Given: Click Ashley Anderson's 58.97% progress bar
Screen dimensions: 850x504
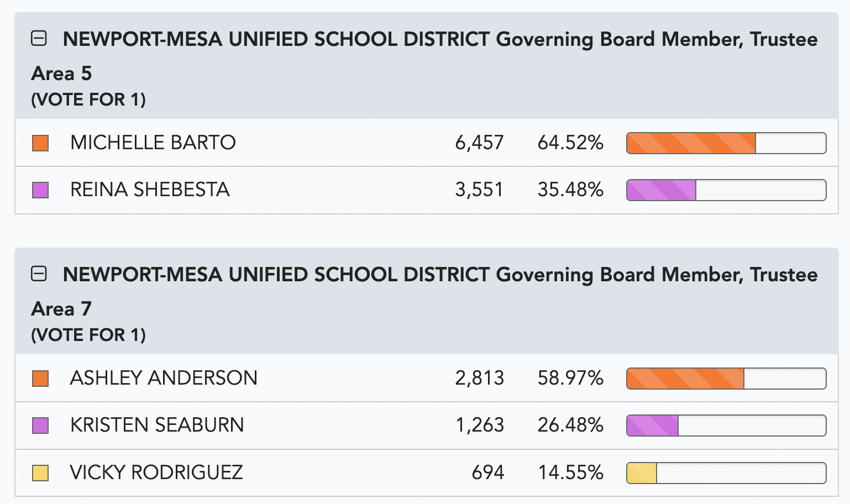Looking at the screenshot, I should pos(726,379).
